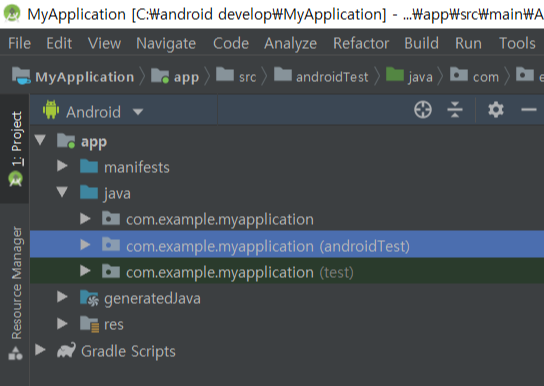
Task: Open the Edit menu
Action: tap(59, 43)
